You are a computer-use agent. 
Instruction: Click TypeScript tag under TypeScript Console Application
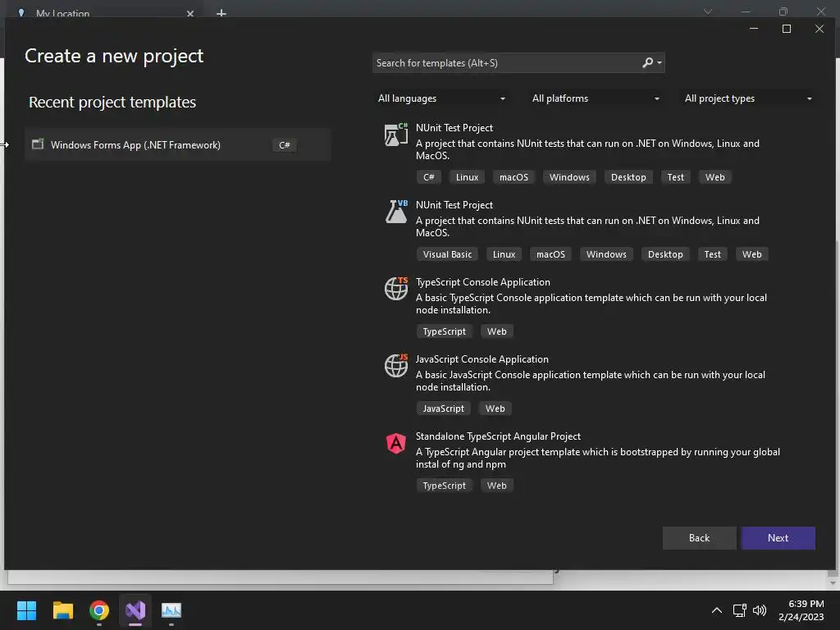click(x=444, y=331)
